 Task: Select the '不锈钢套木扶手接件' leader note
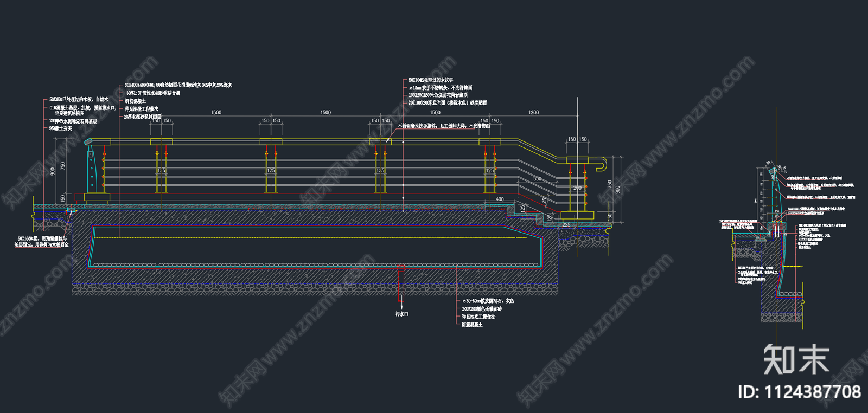(x=444, y=126)
